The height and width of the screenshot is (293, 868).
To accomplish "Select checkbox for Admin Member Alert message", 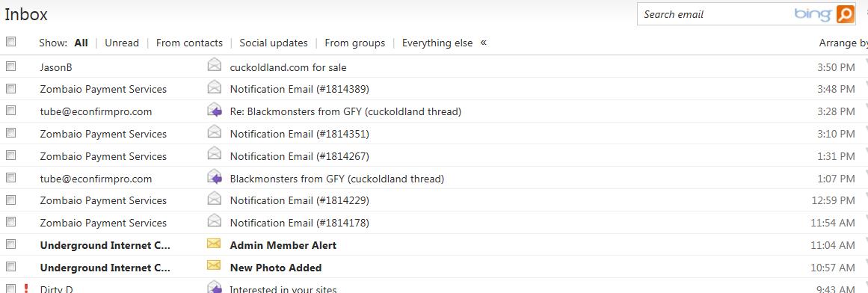I will click(10, 244).
